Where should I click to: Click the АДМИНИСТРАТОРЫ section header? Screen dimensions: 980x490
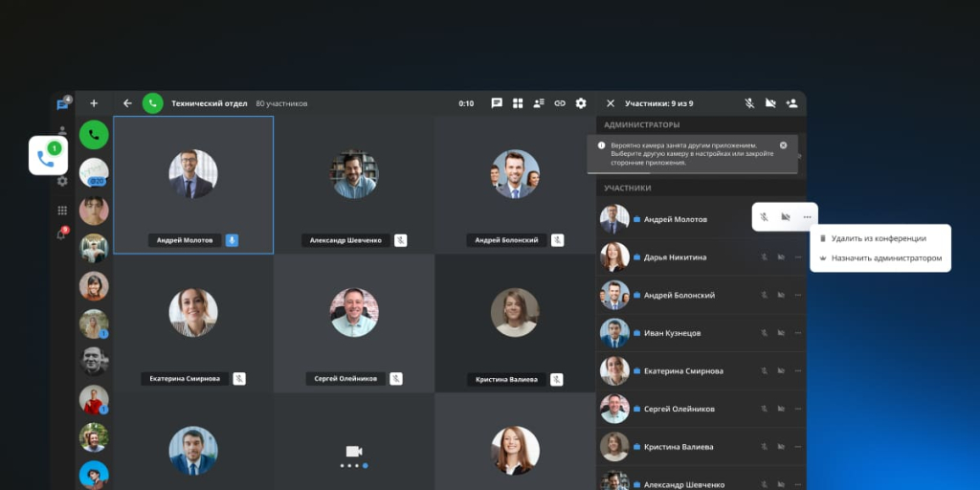pyautogui.click(x=641, y=125)
